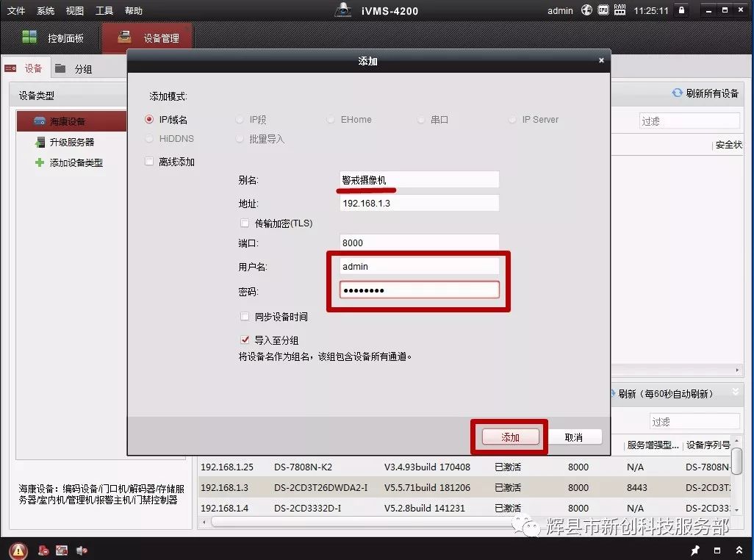
Task: Click the 密码 input field
Action: coord(420,290)
